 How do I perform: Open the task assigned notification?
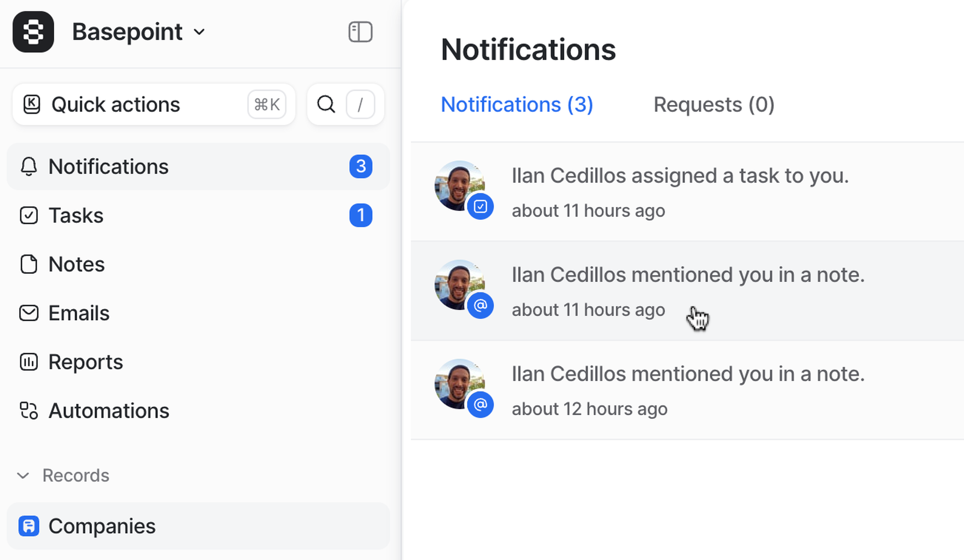[x=680, y=176]
